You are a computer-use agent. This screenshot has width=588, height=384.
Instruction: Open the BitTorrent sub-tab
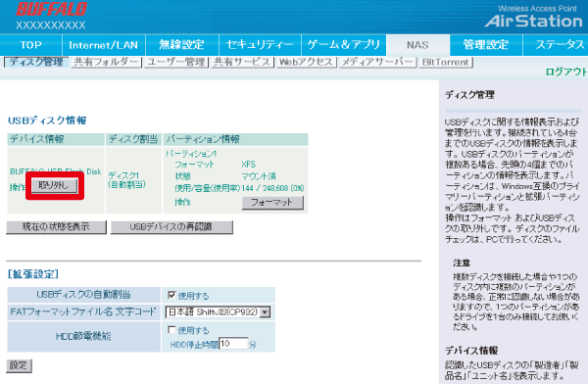pyautogui.click(x=446, y=63)
